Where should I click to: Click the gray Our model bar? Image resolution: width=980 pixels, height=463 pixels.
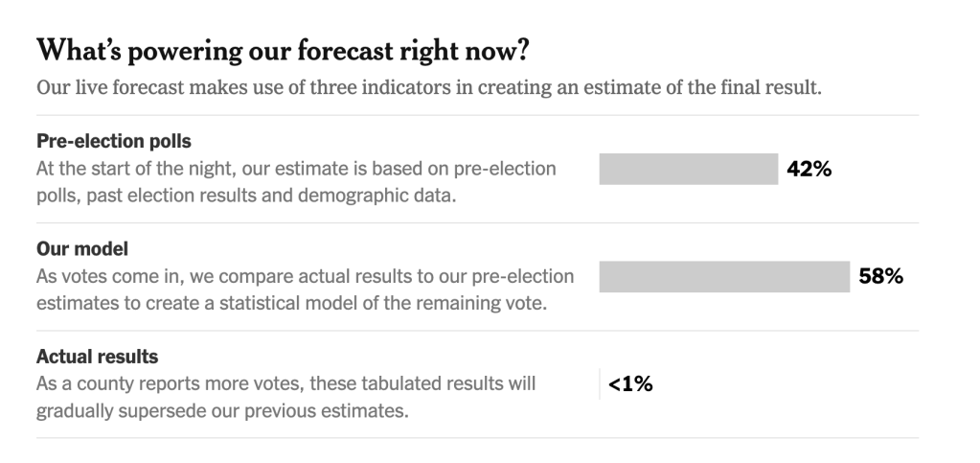[x=724, y=277]
